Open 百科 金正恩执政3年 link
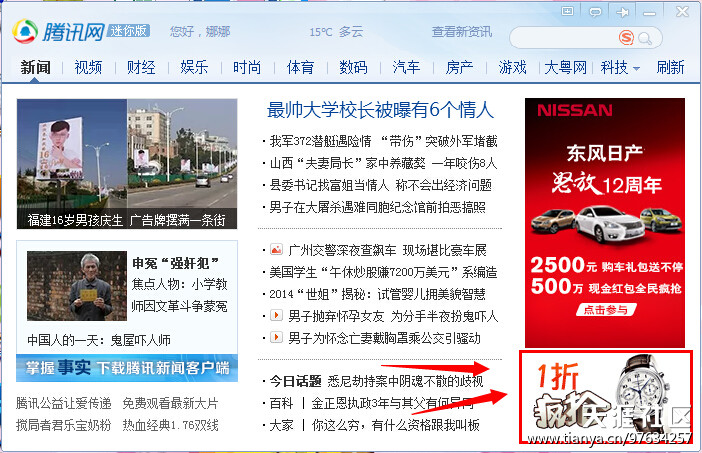This screenshot has height=453, width=702. click(372, 403)
